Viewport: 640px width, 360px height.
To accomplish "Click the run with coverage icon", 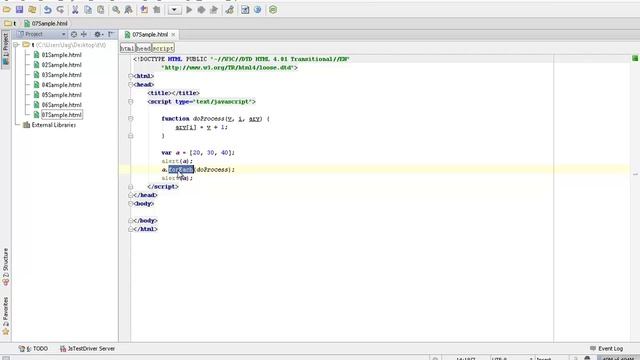I will click(213, 9).
